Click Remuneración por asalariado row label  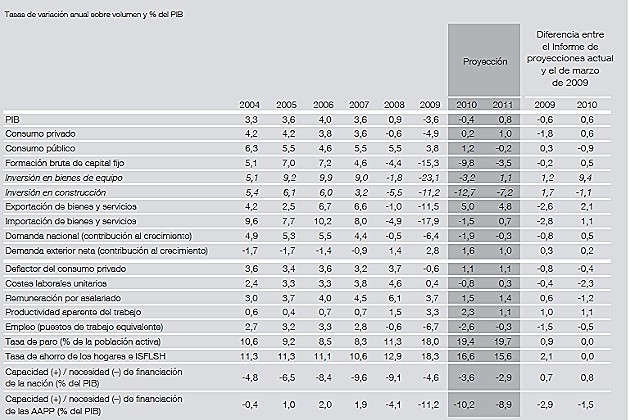60,298
